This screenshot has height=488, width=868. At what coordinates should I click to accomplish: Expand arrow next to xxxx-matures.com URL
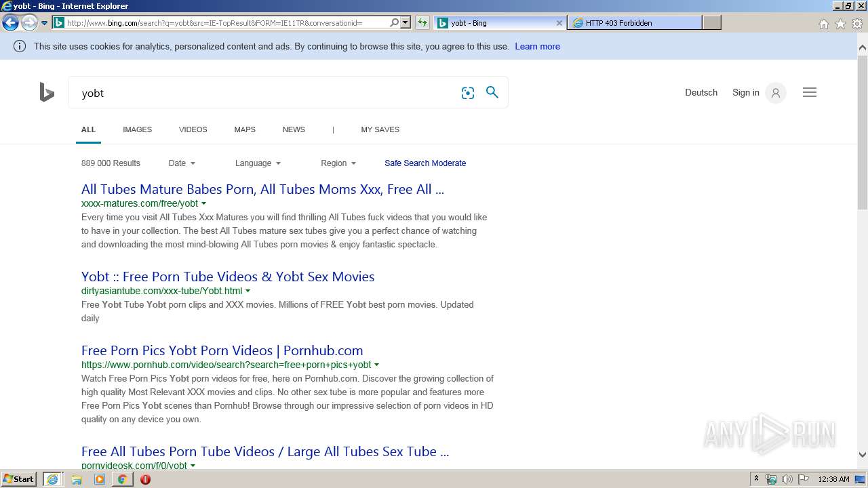[203, 203]
